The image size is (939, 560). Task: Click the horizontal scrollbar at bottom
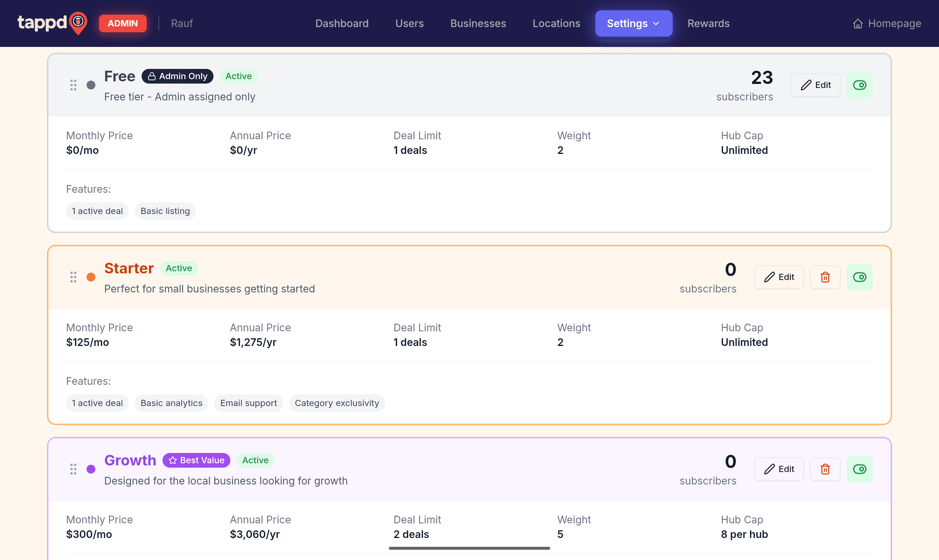[469, 548]
